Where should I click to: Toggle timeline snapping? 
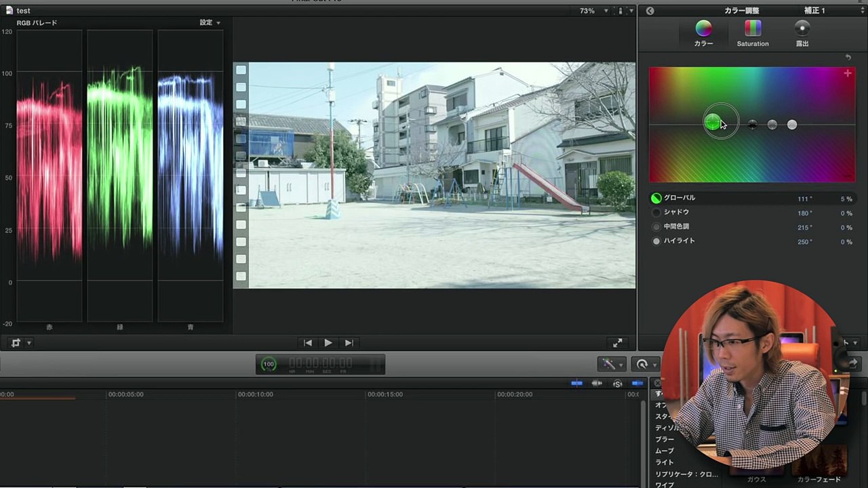pyautogui.click(x=637, y=384)
